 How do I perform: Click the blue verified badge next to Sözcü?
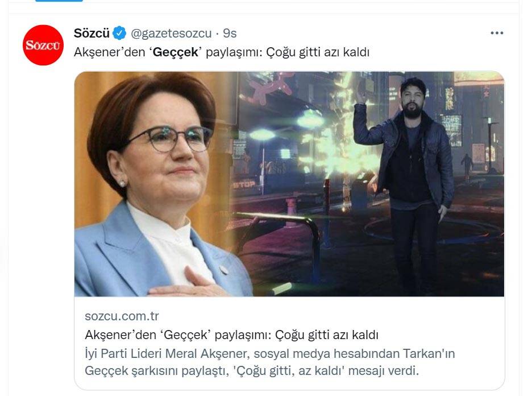(x=119, y=33)
